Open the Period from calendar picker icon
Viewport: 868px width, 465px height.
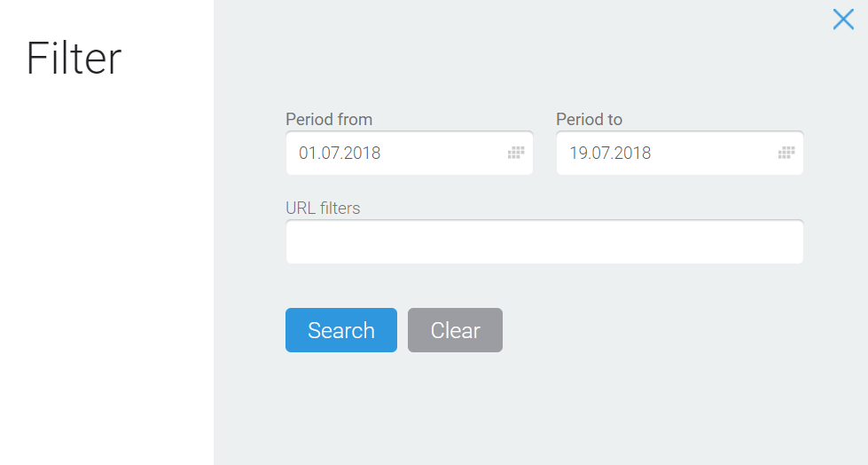516,153
